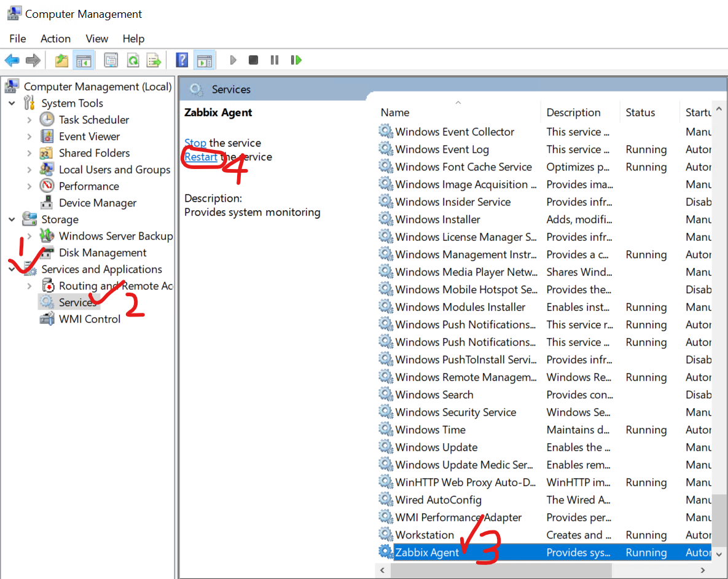
Task: Expand the Event Viewer node
Action: (29, 136)
